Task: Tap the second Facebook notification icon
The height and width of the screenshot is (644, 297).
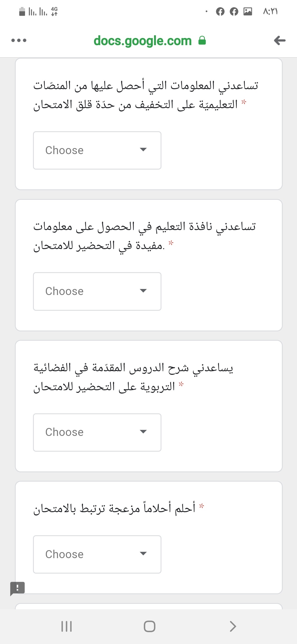Action: (x=234, y=12)
